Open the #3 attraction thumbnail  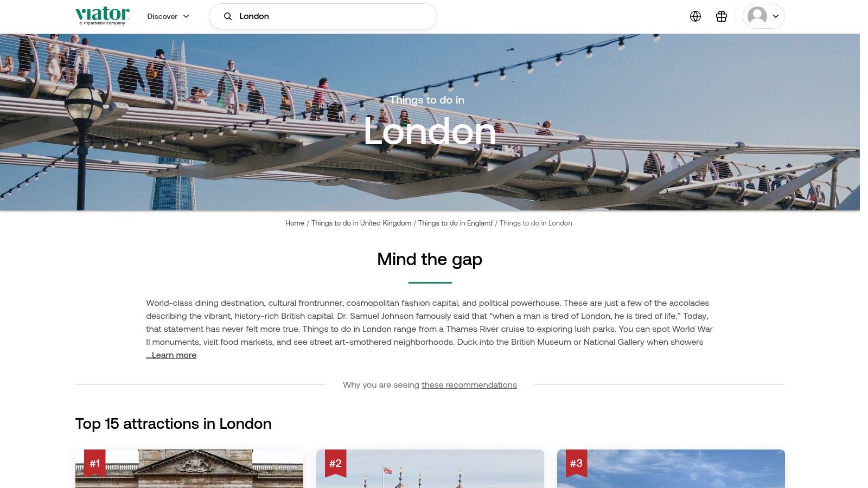coord(671,468)
